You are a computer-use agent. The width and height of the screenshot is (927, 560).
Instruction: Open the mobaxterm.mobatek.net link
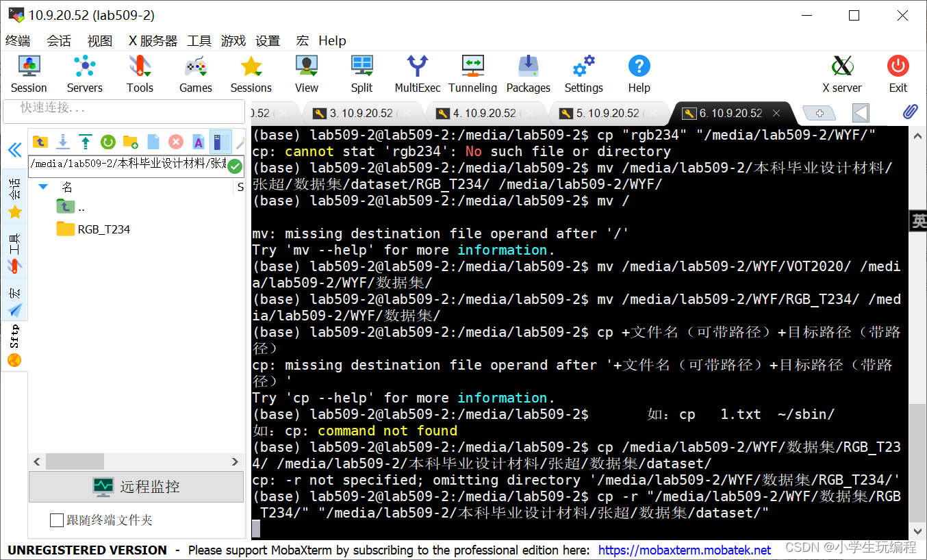[685, 550]
